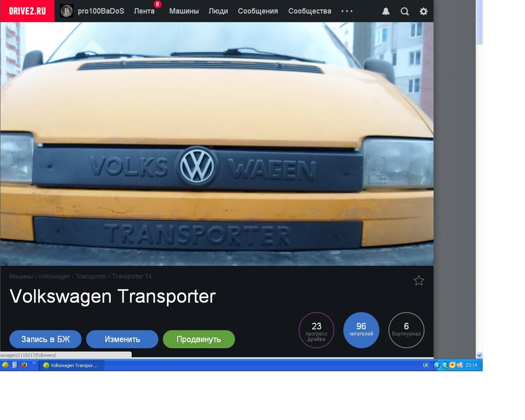Click Изменить button
The height and width of the screenshot is (420, 525).
coord(122,339)
